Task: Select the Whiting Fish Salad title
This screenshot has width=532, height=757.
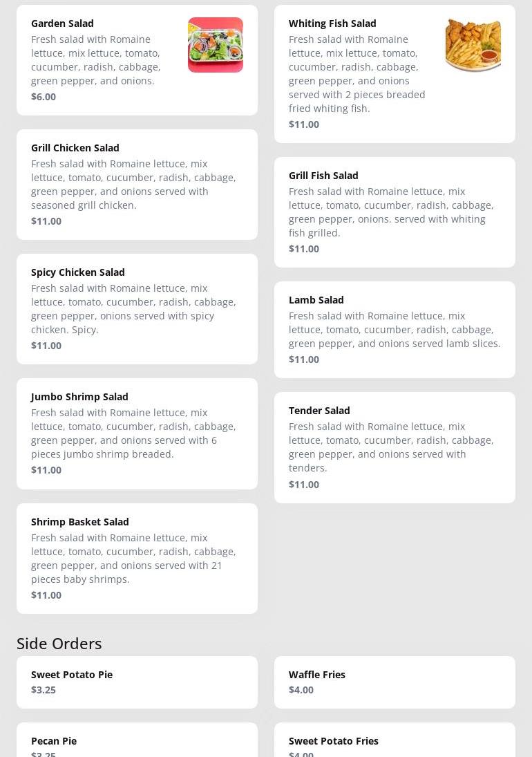Action: (332, 24)
